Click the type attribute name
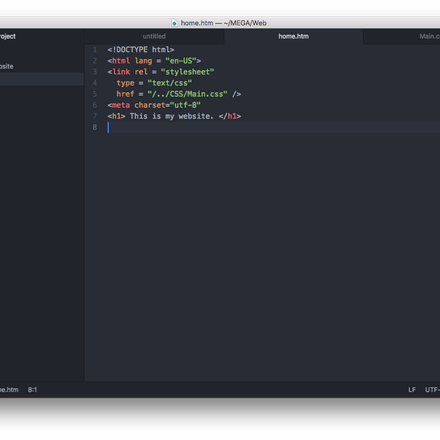The height and width of the screenshot is (440, 440). (125, 83)
